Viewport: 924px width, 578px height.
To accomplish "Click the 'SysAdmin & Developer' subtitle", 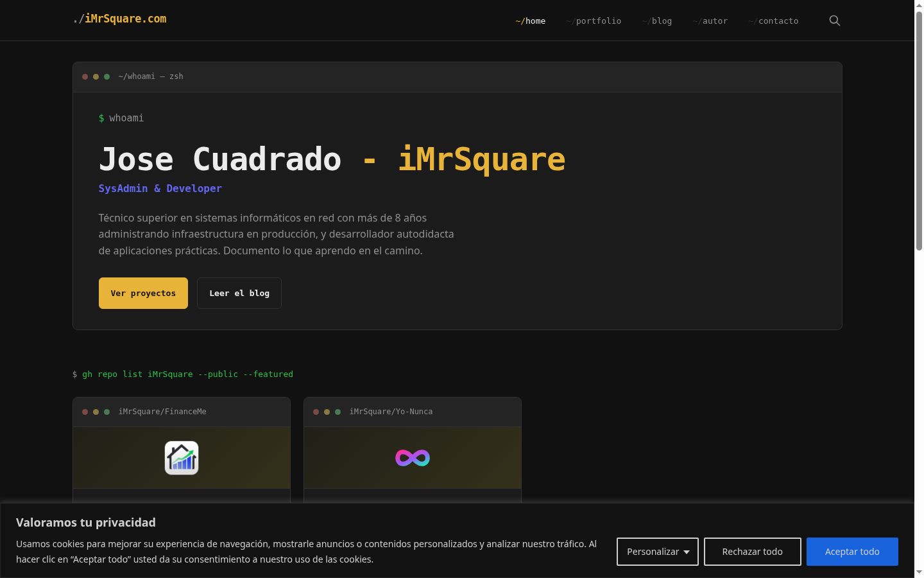I will click(x=160, y=188).
